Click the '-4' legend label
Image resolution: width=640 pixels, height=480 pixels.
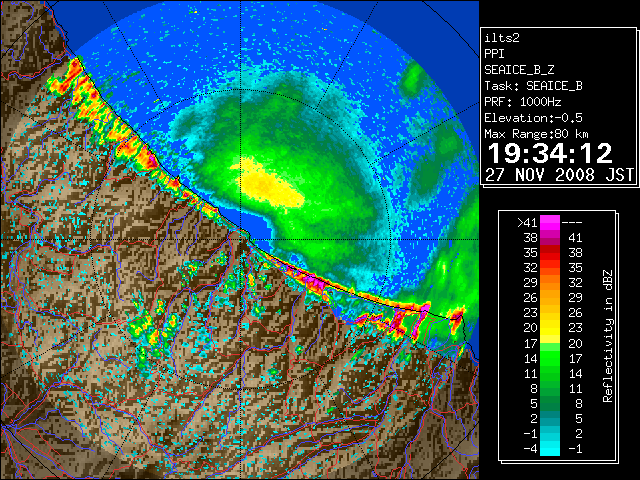point(530,449)
